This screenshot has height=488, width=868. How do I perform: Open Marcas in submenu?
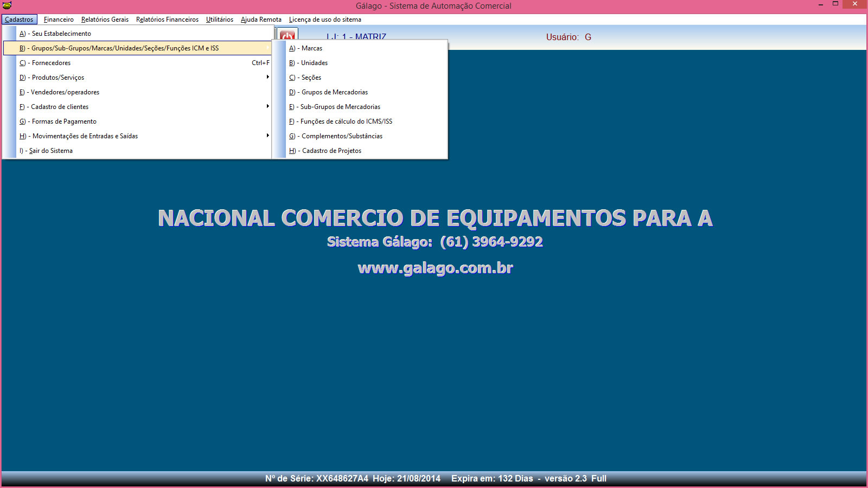pos(360,48)
